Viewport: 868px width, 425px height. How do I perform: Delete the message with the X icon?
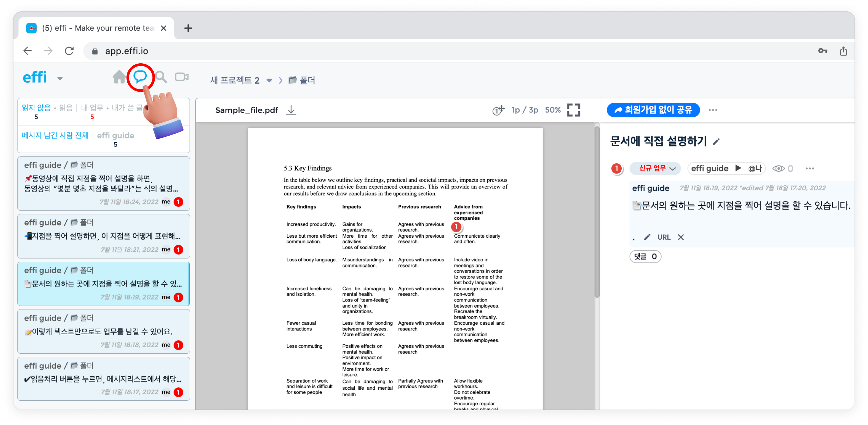coord(681,237)
